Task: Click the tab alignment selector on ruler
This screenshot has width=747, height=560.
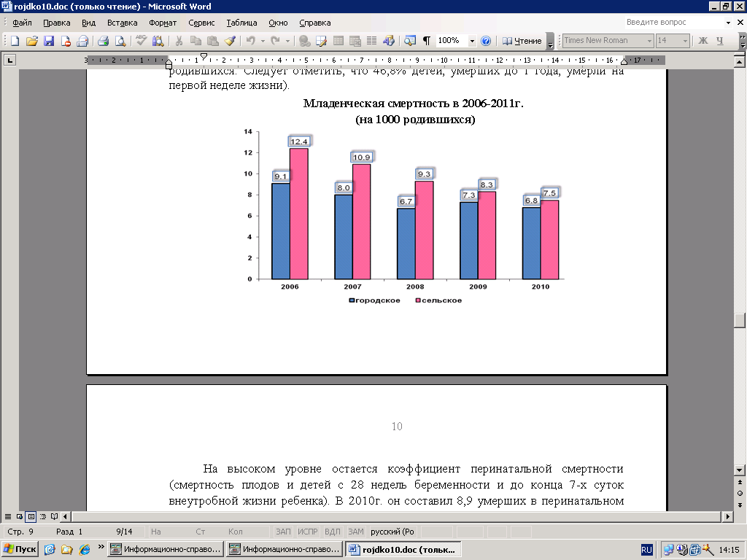Action: [x=9, y=60]
